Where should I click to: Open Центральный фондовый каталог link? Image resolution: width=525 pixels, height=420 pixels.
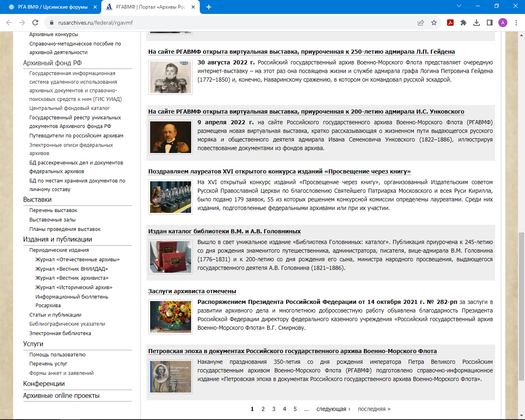(69, 108)
